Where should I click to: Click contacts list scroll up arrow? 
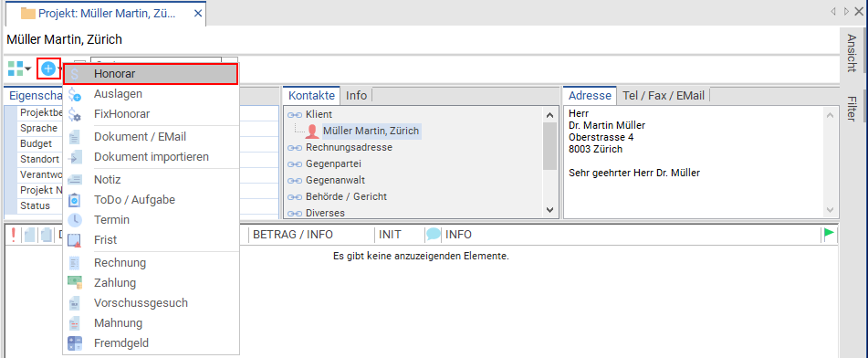point(549,115)
